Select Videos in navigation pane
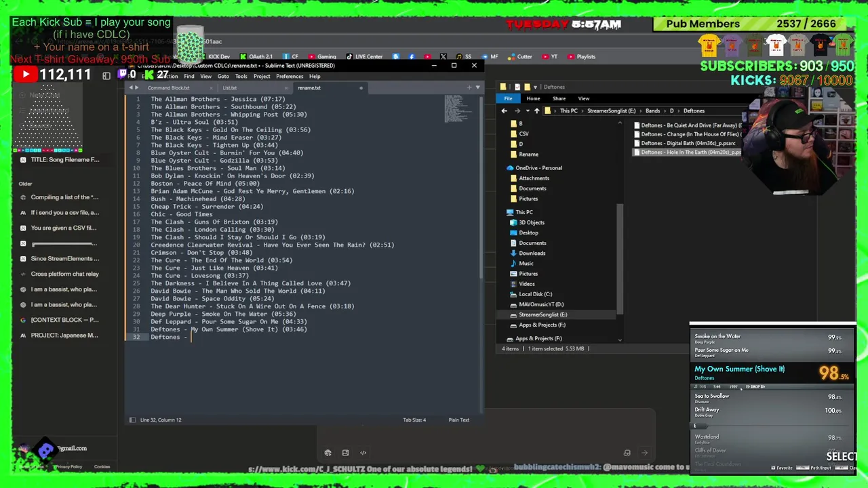868x488 pixels. pos(526,284)
